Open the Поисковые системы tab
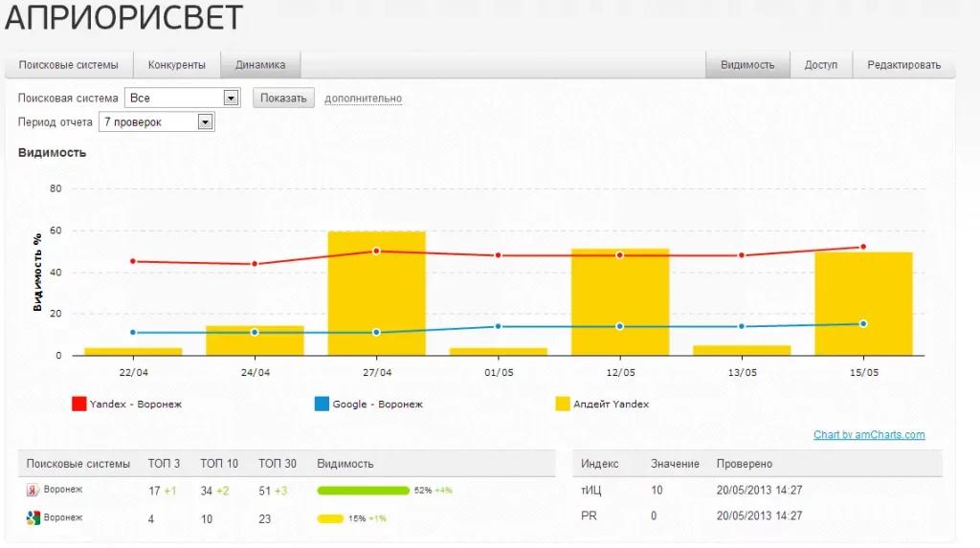 69,65
